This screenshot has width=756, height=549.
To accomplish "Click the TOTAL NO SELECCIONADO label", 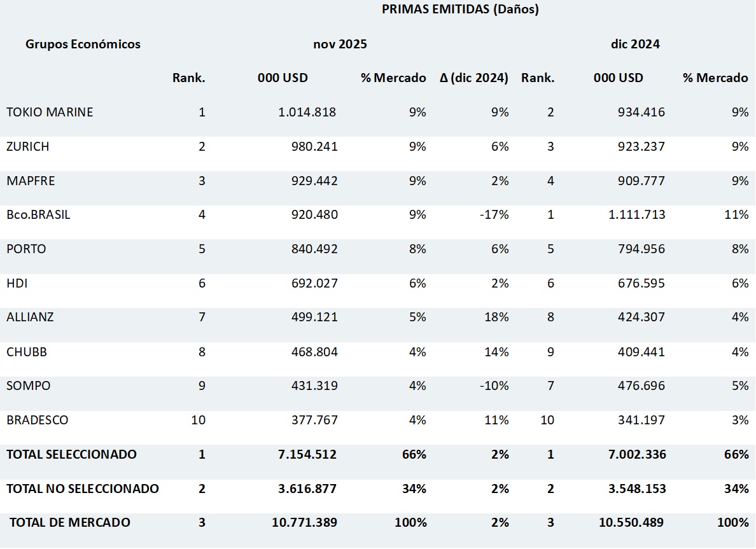I will (83, 489).
